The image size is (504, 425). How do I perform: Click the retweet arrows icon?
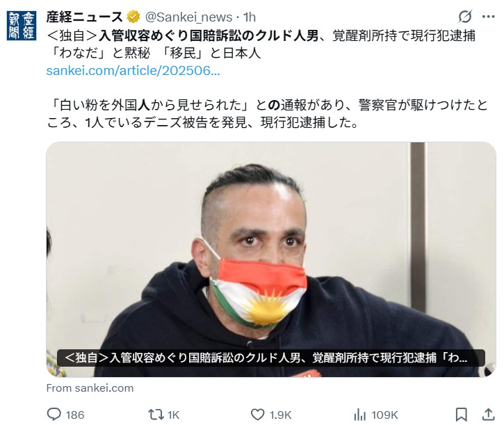point(156,415)
